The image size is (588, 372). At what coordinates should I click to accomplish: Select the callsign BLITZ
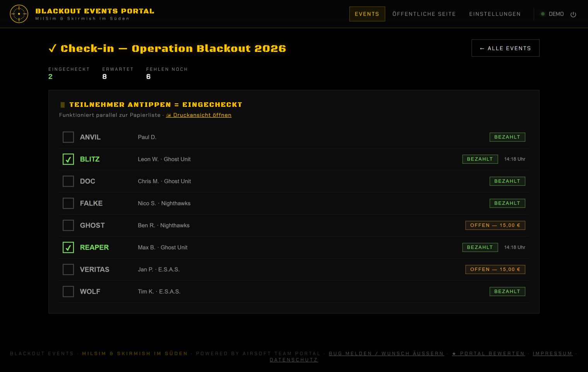(90, 159)
